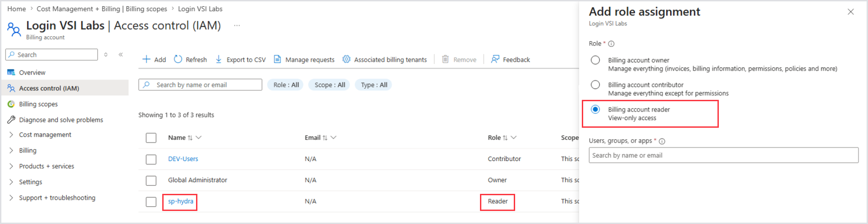Image resolution: width=868 pixels, height=224 pixels.
Task: Open the Email column filter chevron
Action: pyautogui.click(x=333, y=138)
